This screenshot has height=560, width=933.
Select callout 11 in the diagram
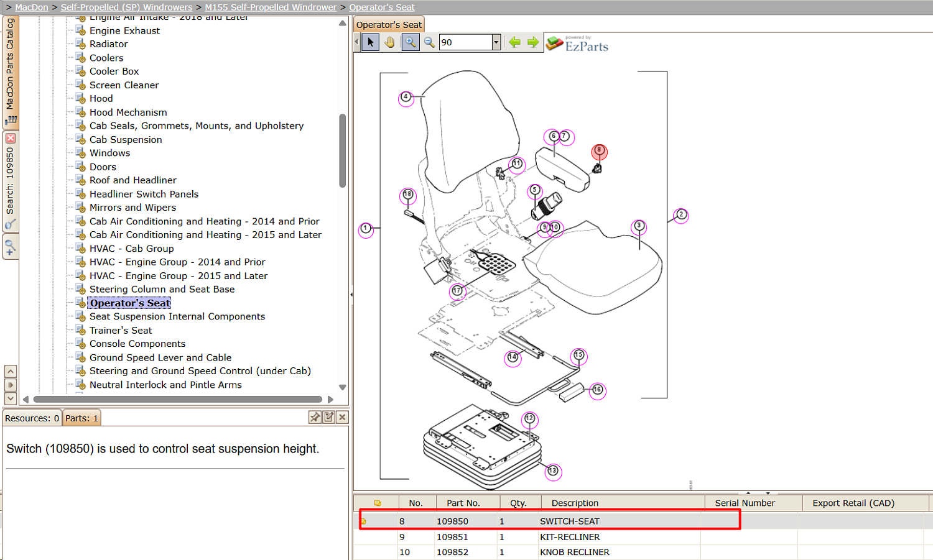[517, 165]
